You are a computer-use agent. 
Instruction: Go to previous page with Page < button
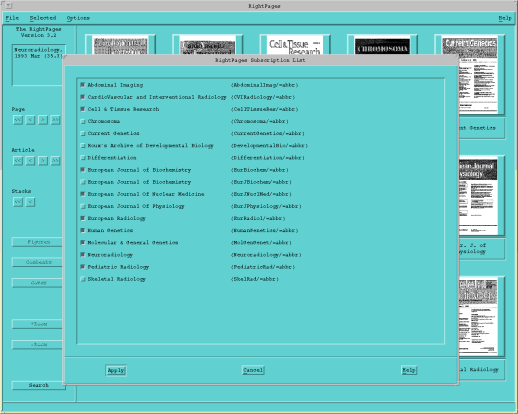coord(30,120)
